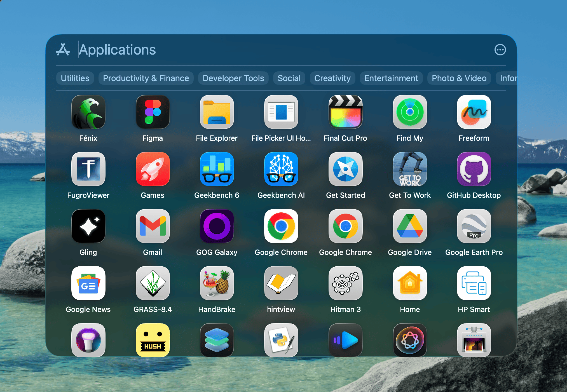Filter apps by Creativity
Screen dimensions: 567x392
click(332, 78)
